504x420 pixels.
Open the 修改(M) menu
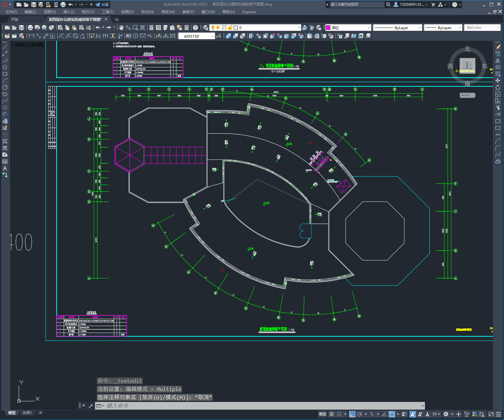pyautogui.click(x=168, y=12)
